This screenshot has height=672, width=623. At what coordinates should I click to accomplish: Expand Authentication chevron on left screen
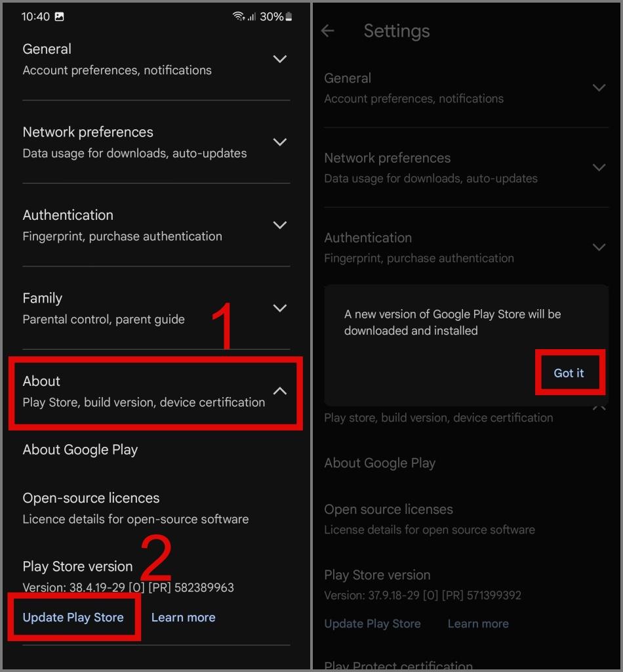[x=279, y=225]
